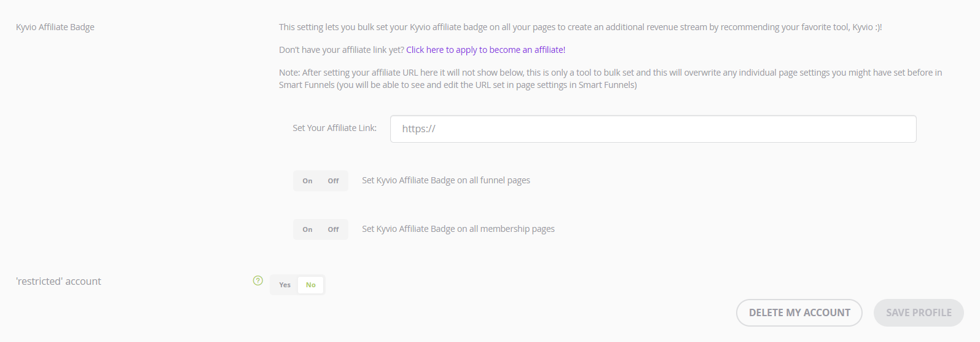The width and height of the screenshot is (980, 342).
Task: Turn Off affiliate badge for funnel pages
Action: [333, 181]
